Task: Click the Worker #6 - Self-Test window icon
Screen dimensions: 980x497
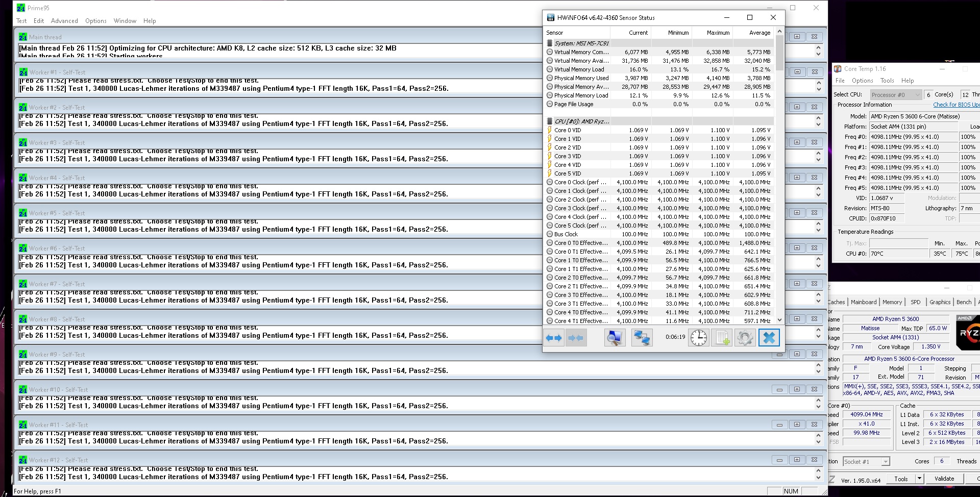Action: click(x=23, y=248)
